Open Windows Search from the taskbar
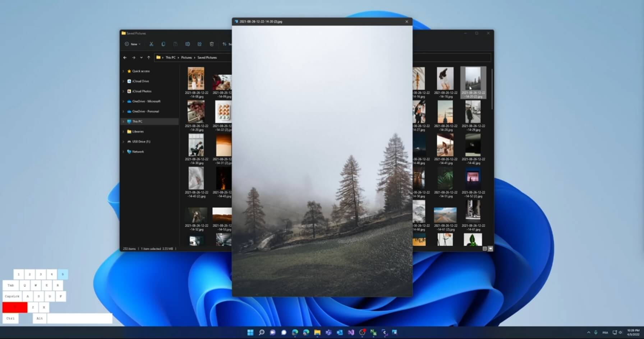The height and width of the screenshot is (339, 644). click(261, 333)
